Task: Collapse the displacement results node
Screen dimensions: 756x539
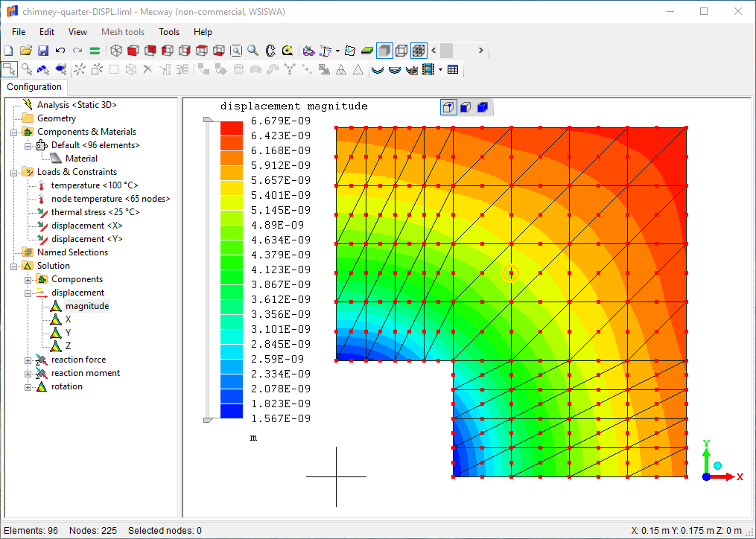Action: click(28, 293)
